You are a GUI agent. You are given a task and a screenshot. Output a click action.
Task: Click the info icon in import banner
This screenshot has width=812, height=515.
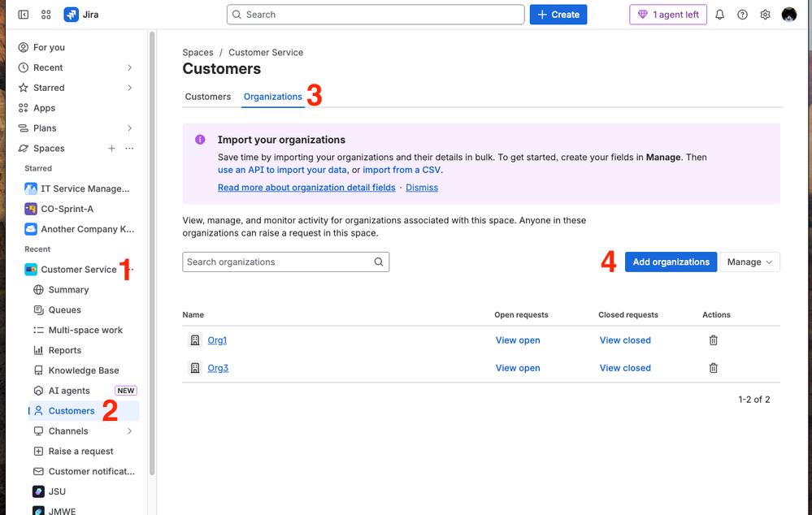click(200, 140)
